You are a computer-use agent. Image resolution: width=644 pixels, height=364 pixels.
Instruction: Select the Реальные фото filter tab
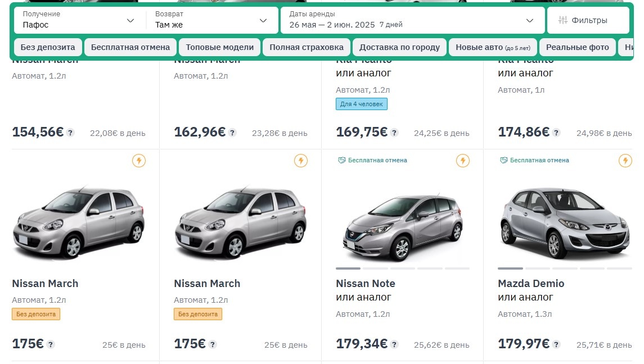click(x=578, y=47)
